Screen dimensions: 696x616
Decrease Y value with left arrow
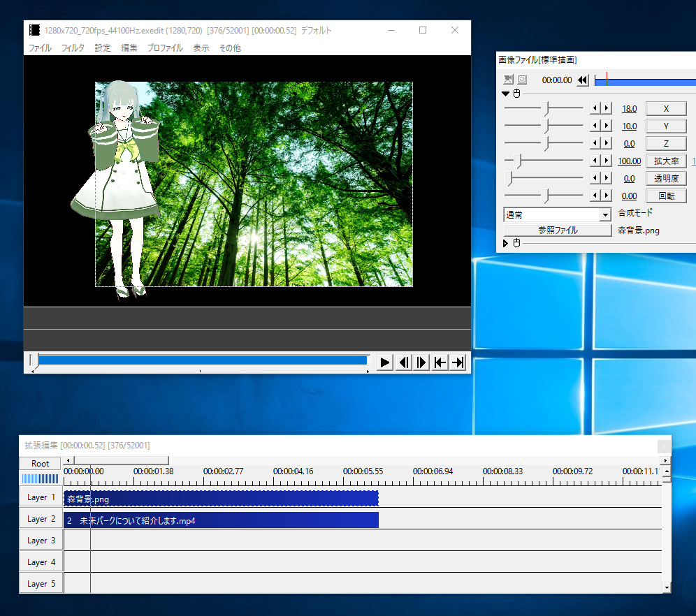[595, 126]
